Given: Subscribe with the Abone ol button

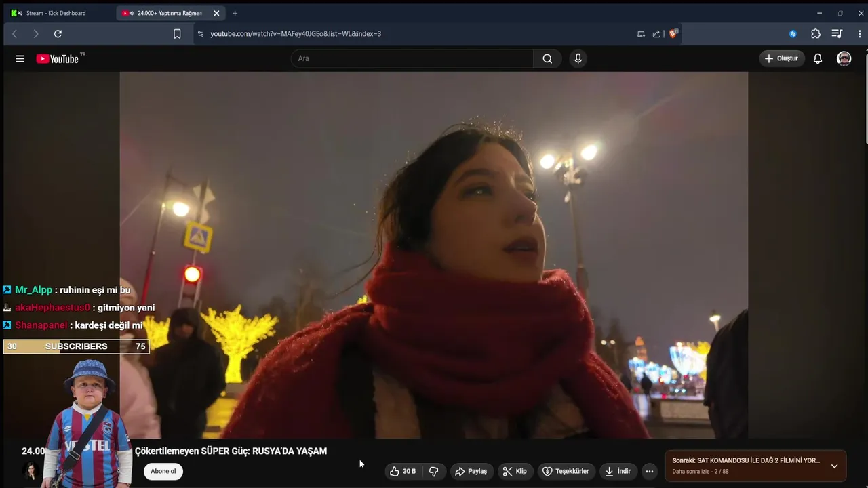Looking at the screenshot, I should [x=163, y=472].
